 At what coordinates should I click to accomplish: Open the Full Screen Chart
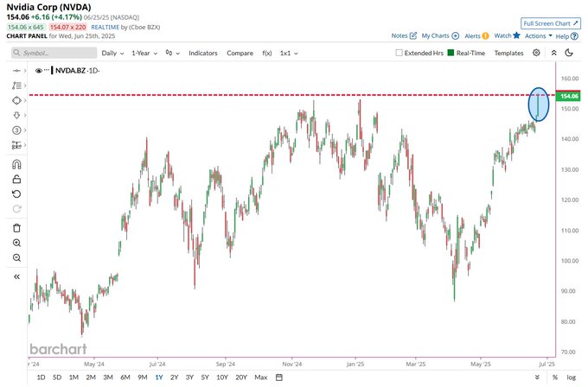click(551, 23)
